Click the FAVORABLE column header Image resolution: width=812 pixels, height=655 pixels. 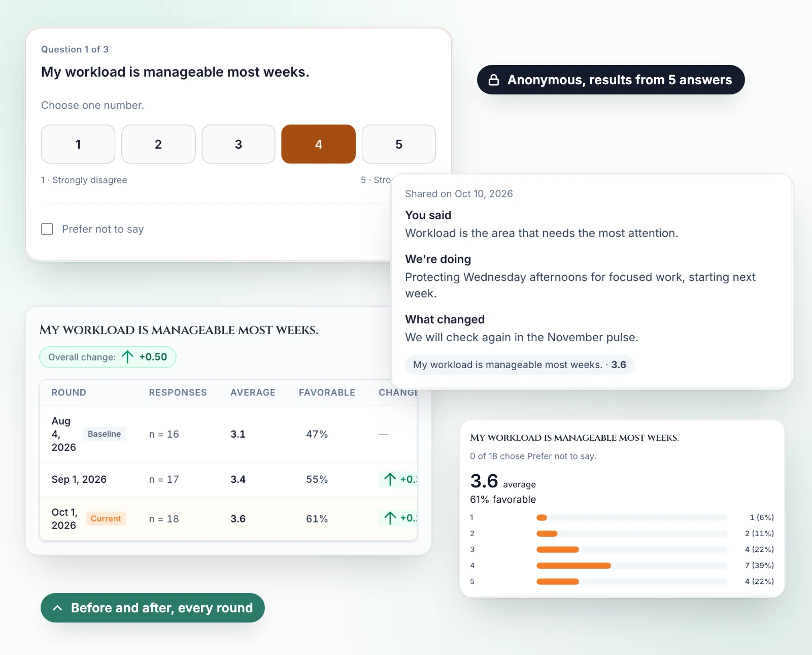click(327, 392)
